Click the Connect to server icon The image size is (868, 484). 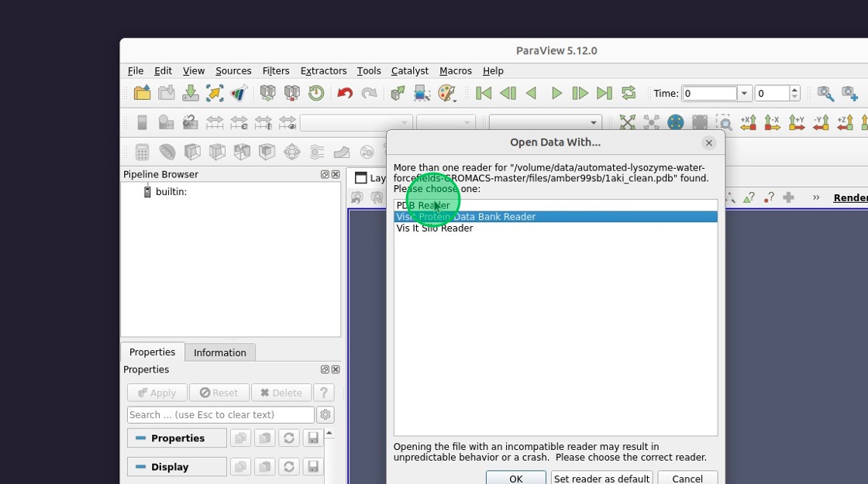(268, 93)
